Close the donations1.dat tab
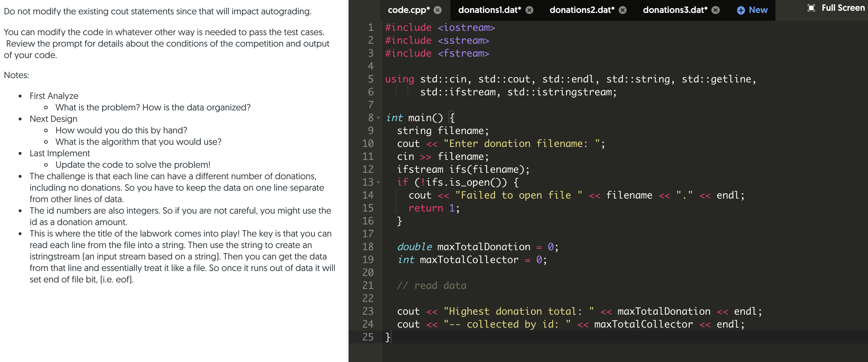The height and width of the screenshot is (362, 868). [x=528, y=10]
